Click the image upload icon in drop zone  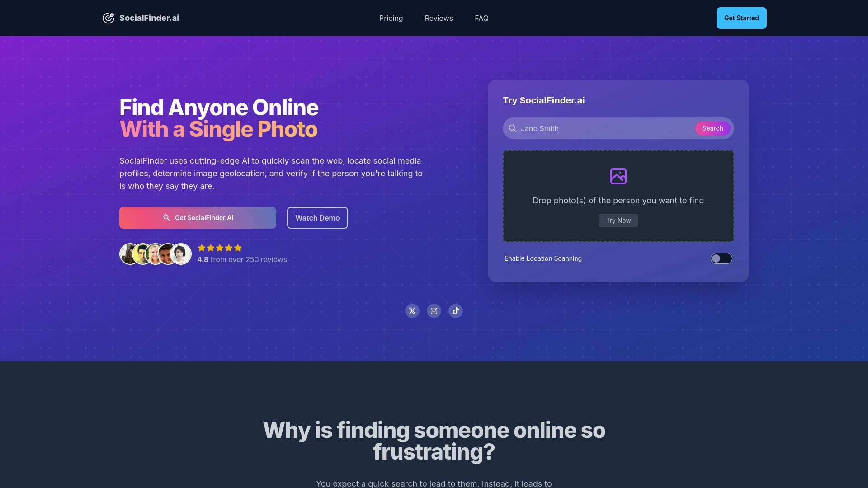(x=618, y=176)
